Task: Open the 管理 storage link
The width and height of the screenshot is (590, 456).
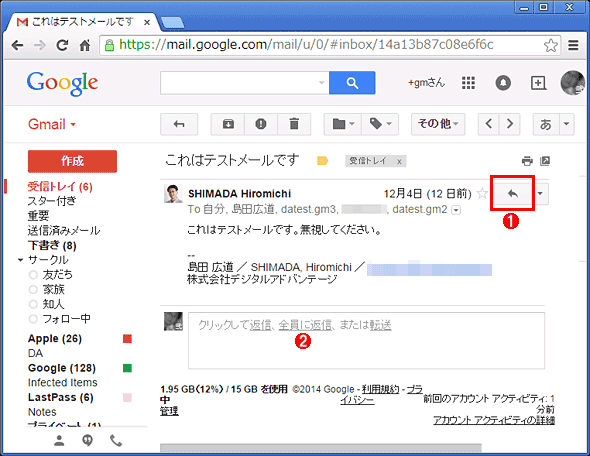Action: (x=169, y=411)
